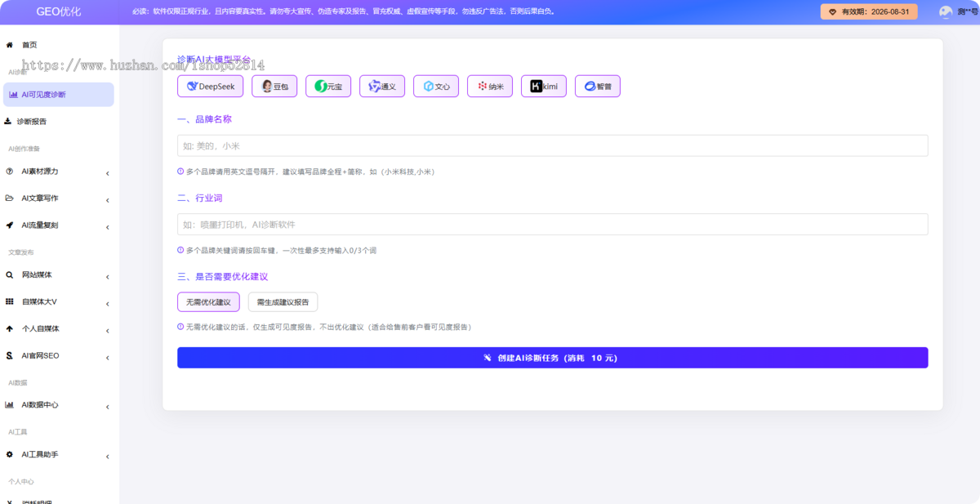Click the heading 三、是否需要优化建议
The image size is (980, 504).
coord(222,277)
